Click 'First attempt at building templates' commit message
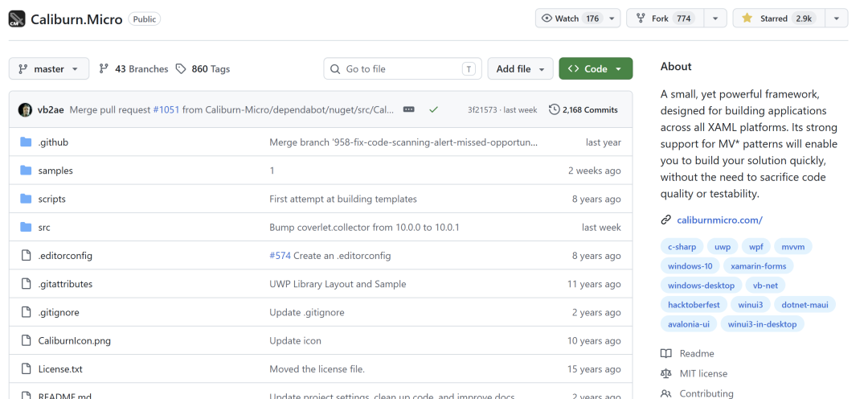 coord(343,199)
